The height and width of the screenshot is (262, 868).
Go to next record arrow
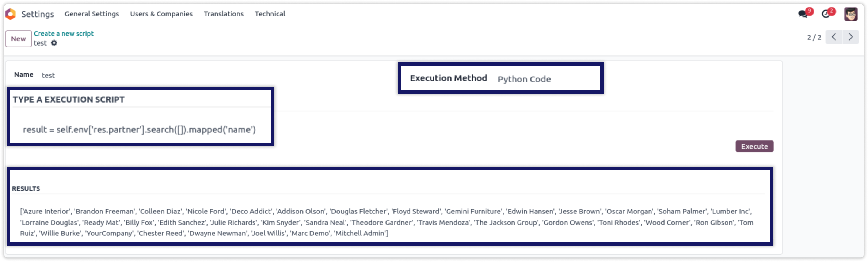pyautogui.click(x=850, y=37)
